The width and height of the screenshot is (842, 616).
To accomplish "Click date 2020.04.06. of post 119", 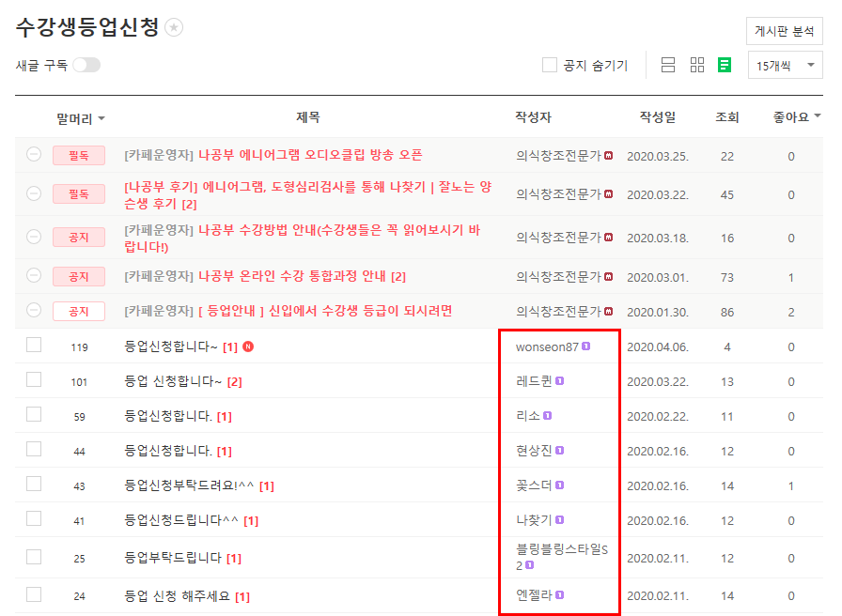I will click(x=658, y=347).
